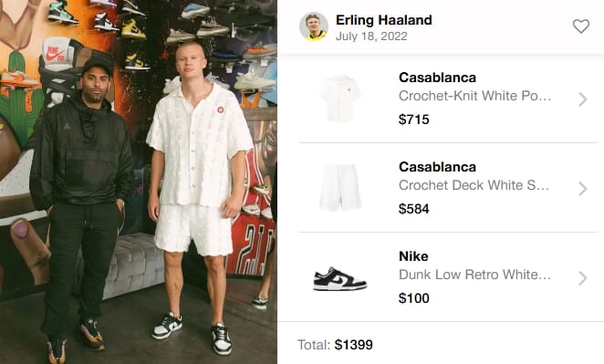This screenshot has height=364, width=604.
Task: Select the July 18, 2022 date text
Action: pyautogui.click(x=371, y=36)
